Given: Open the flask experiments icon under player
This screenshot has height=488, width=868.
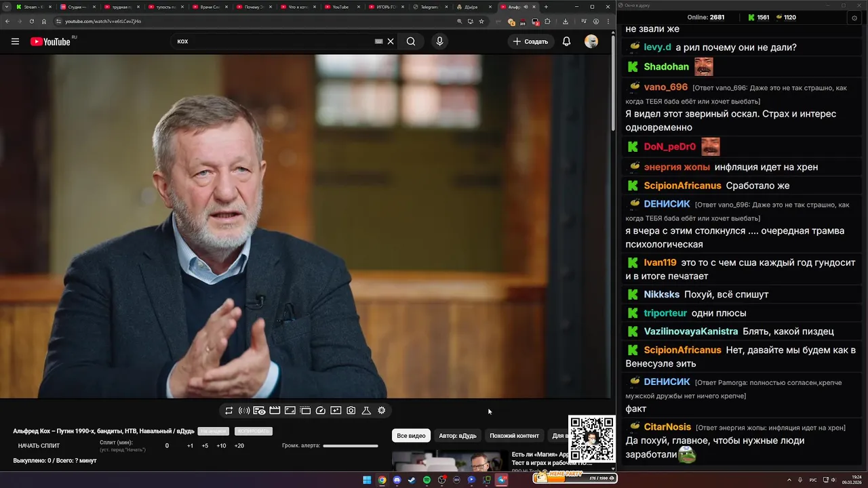Looking at the screenshot, I should click(366, 411).
